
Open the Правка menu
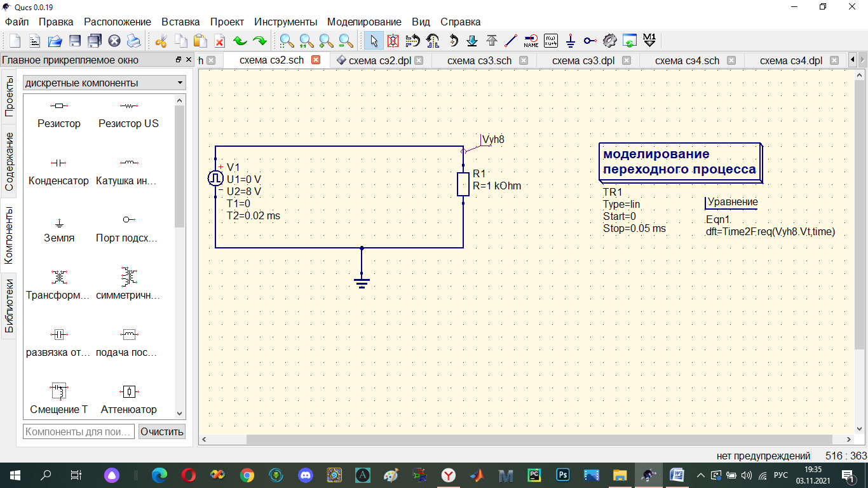click(56, 22)
